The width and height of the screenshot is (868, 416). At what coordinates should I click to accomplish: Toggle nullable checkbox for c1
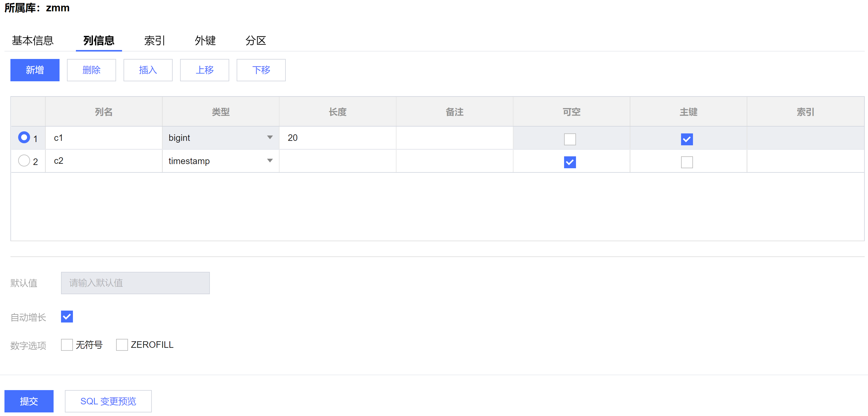[x=569, y=139]
